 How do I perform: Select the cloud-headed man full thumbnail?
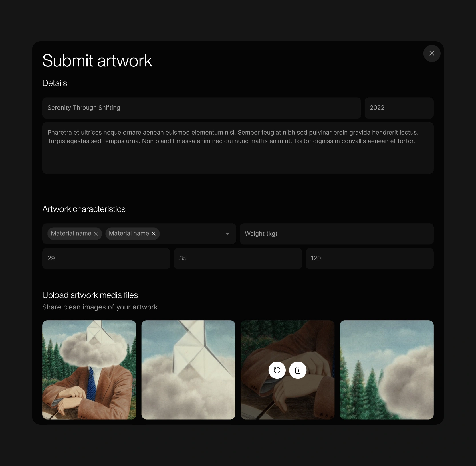(x=89, y=370)
